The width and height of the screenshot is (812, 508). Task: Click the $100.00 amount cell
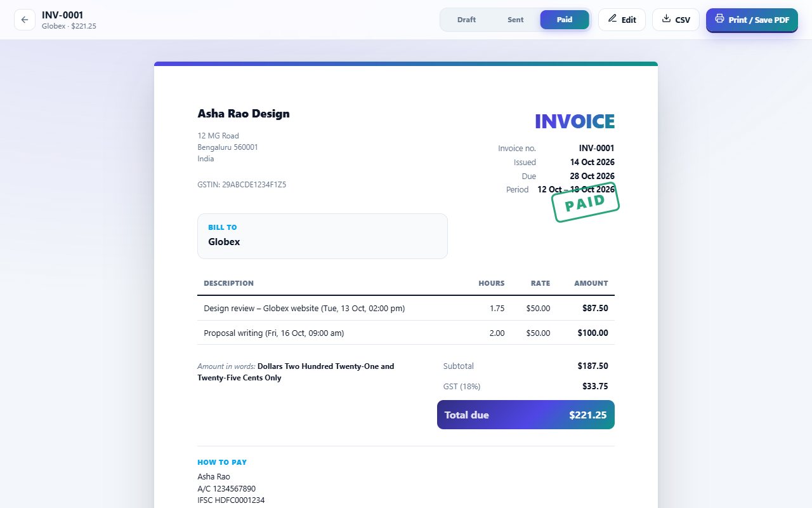593,333
